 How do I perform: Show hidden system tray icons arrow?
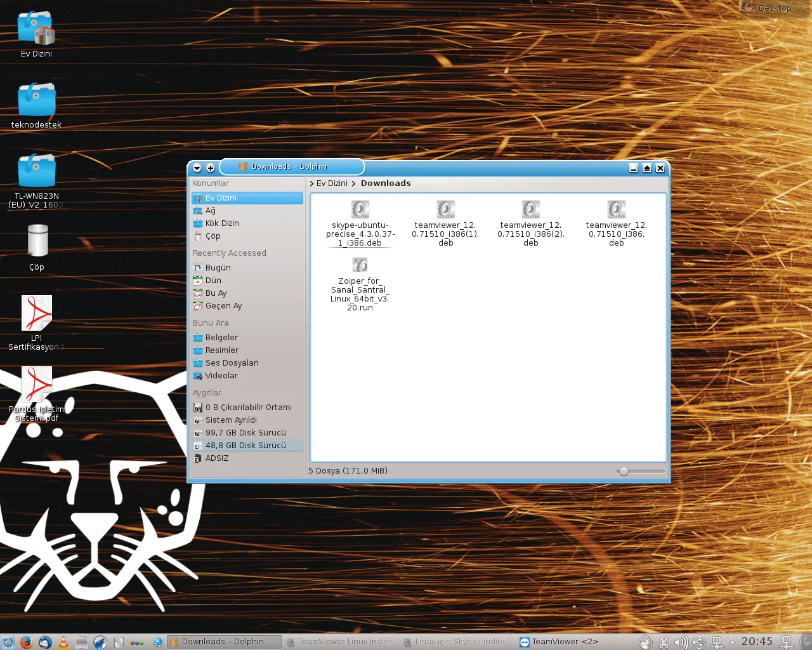point(733,642)
